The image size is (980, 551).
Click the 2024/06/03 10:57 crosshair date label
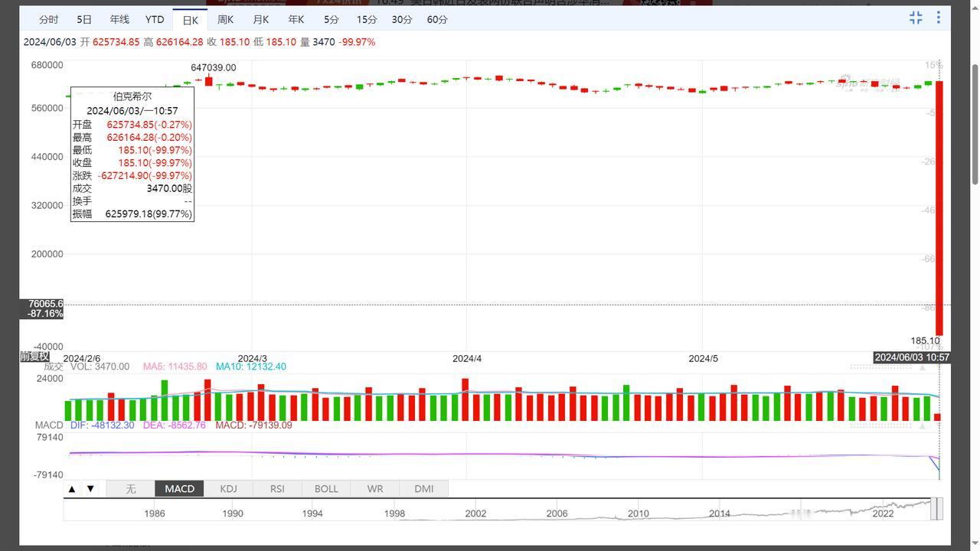click(x=912, y=357)
